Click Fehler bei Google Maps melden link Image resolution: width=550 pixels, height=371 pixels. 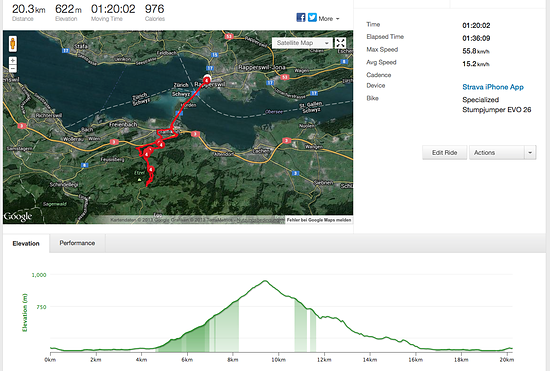pos(319,220)
